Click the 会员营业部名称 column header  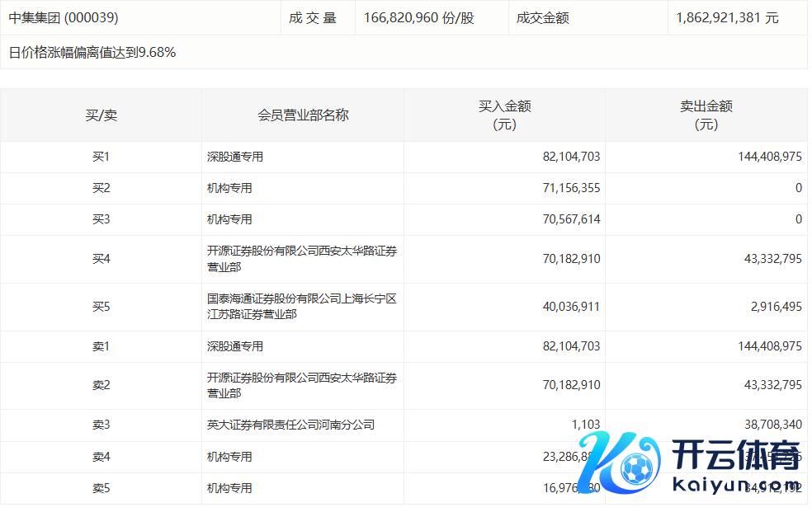303,115
